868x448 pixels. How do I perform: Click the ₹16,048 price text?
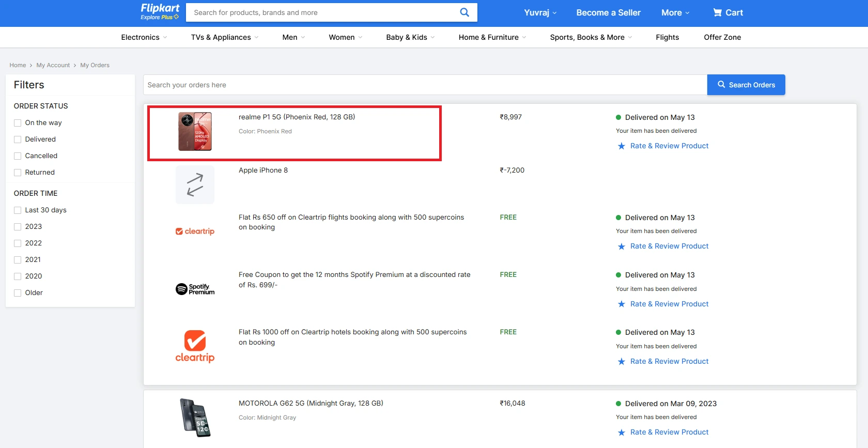tap(512, 404)
